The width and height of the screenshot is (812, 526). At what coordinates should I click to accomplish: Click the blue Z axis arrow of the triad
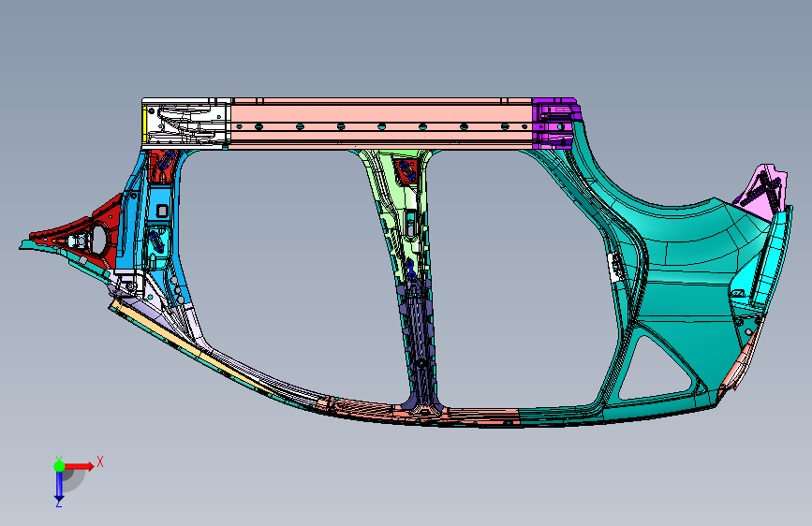[59, 487]
